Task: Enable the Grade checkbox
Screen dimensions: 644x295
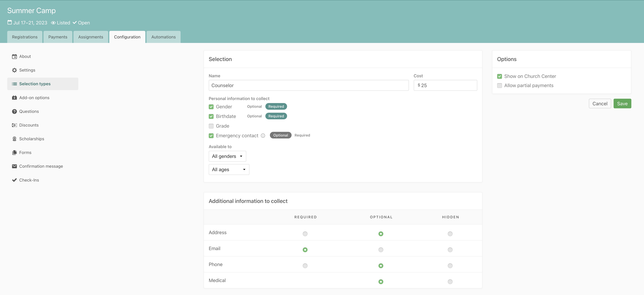Action: pyautogui.click(x=211, y=126)
